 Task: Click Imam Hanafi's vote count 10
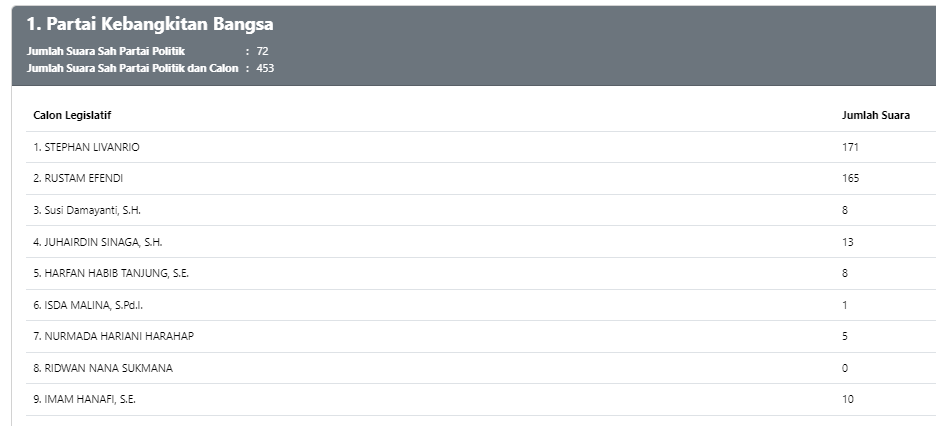click(848, 399)
